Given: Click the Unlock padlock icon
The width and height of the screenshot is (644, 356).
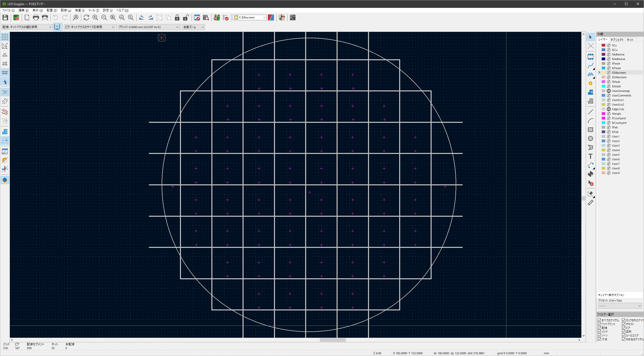Looking at the screenshot, I should tap(186, 17).
